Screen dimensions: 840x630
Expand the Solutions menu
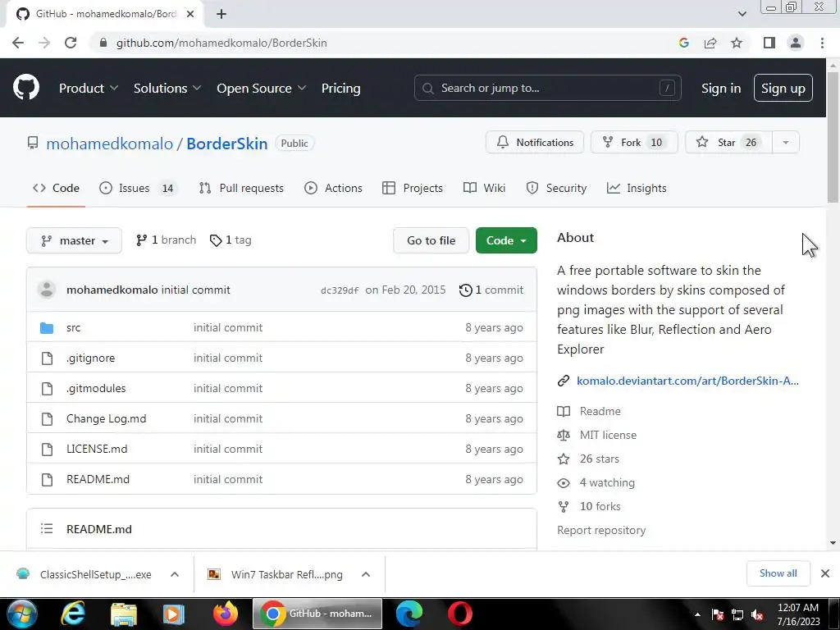pyautogui.click(x=167, y=89)
